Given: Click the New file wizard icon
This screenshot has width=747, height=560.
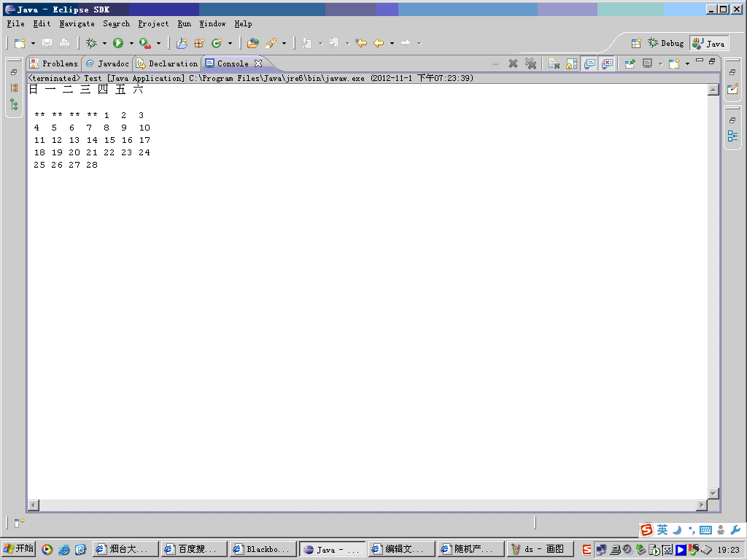Looking at the screenshot, I should point(20,43).
